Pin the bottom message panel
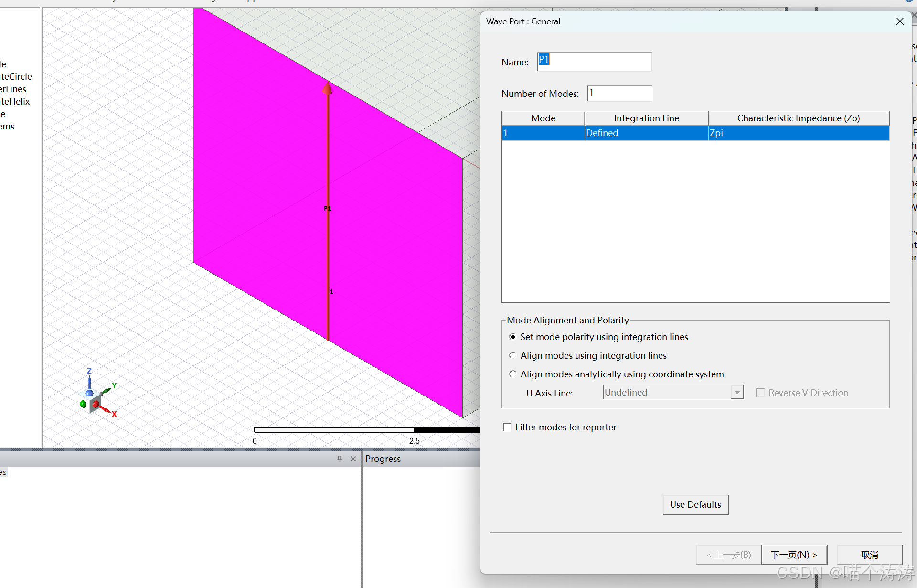 tap(340, 459)
